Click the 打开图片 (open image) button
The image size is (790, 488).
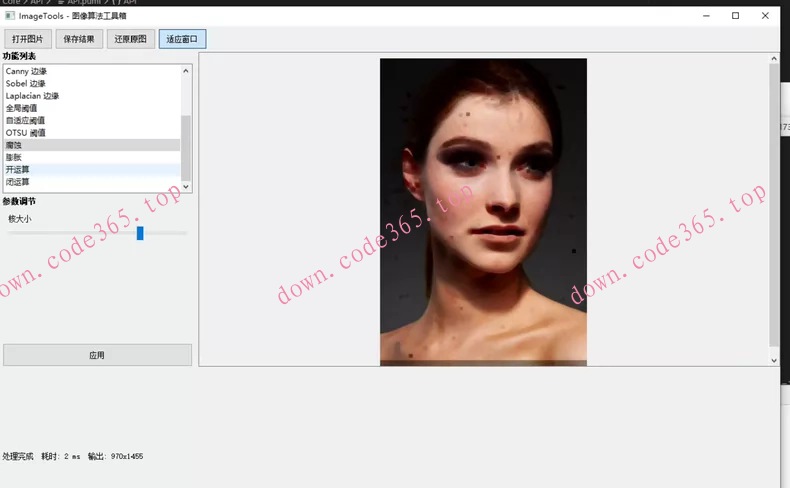(27, 39)
